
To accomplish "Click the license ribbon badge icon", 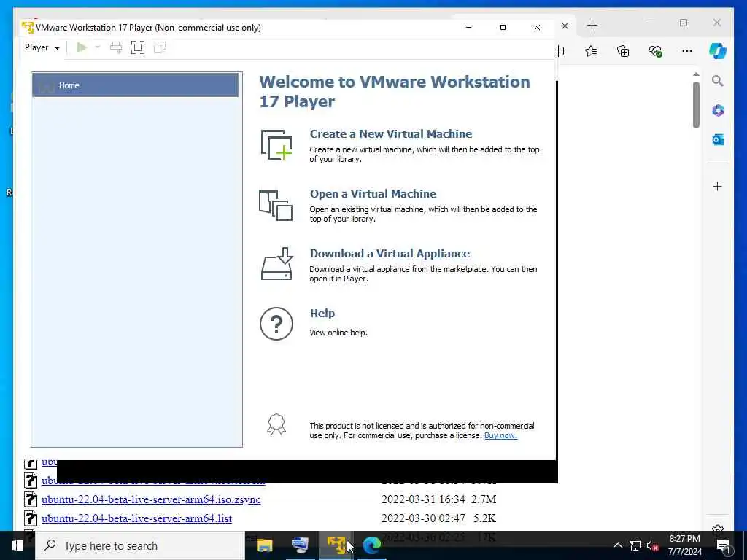I will (x=276, y=424).
